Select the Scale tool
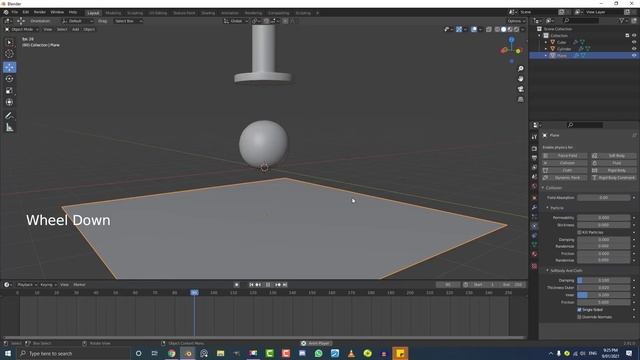This screenshot has height=360, width=640. 9,91
